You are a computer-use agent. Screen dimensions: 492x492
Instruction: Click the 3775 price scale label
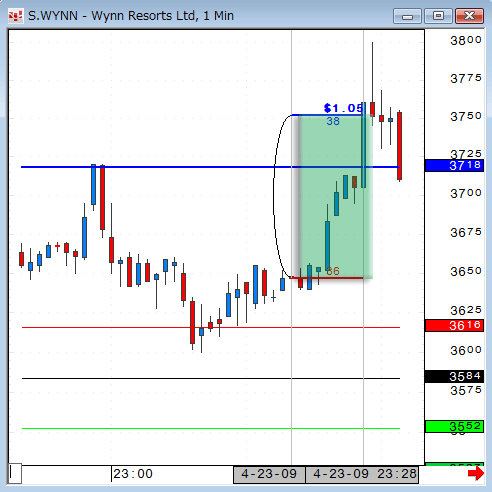466,78
